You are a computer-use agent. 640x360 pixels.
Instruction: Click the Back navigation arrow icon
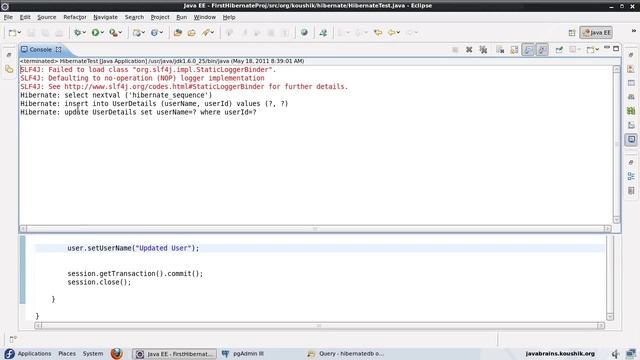click(x=392, y=33)
